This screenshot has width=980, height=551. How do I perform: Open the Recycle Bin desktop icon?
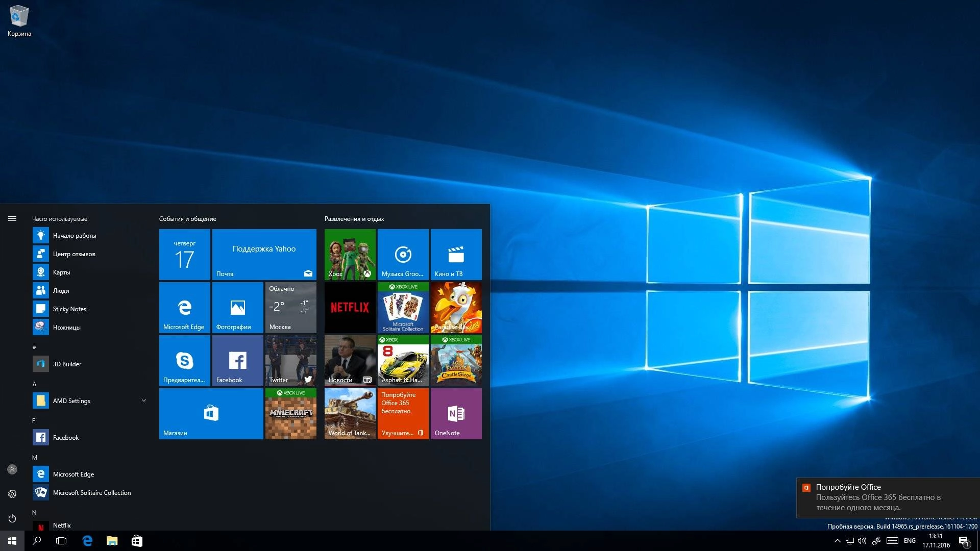[19, 21]
